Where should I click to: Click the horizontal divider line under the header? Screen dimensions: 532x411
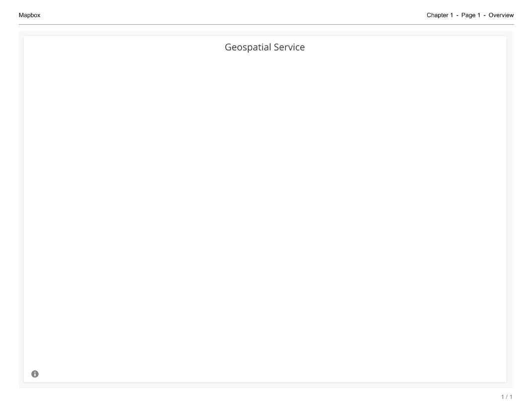tap(266, 24)
